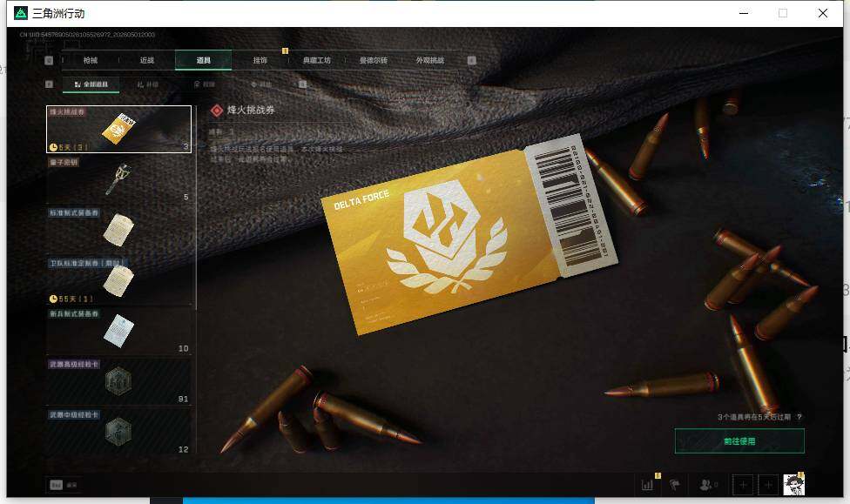Click the clock icon on 5天 expiry label
The width and height of the screenshot is (850, 504).
tap(53, 147)
